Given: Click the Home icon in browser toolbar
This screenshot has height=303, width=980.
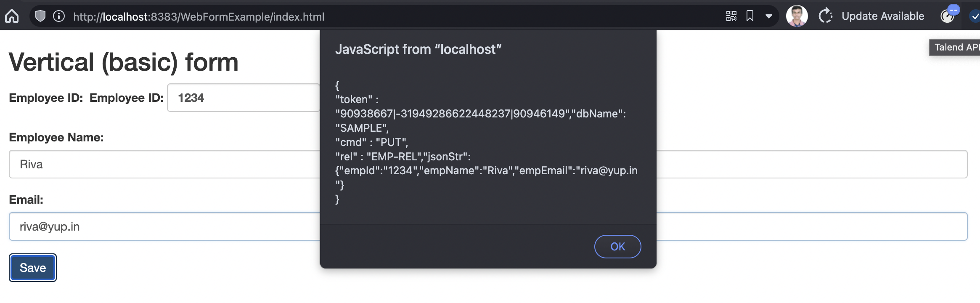Looking at the screenshot, I should point(13,16).
